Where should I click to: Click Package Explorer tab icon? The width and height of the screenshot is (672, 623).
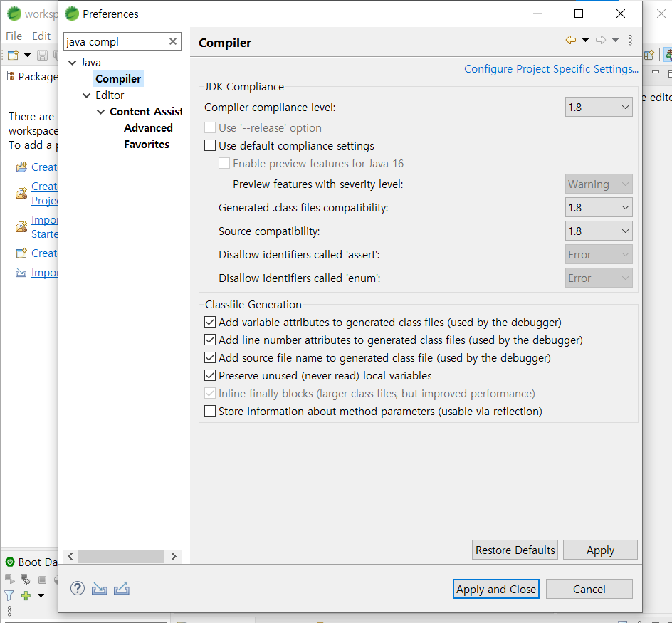11,76
